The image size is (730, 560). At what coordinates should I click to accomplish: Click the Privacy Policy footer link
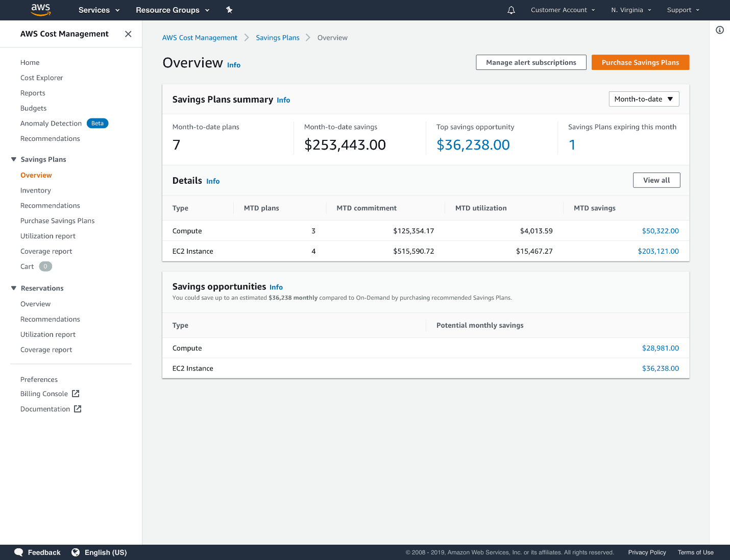click(x=647, y=552)
